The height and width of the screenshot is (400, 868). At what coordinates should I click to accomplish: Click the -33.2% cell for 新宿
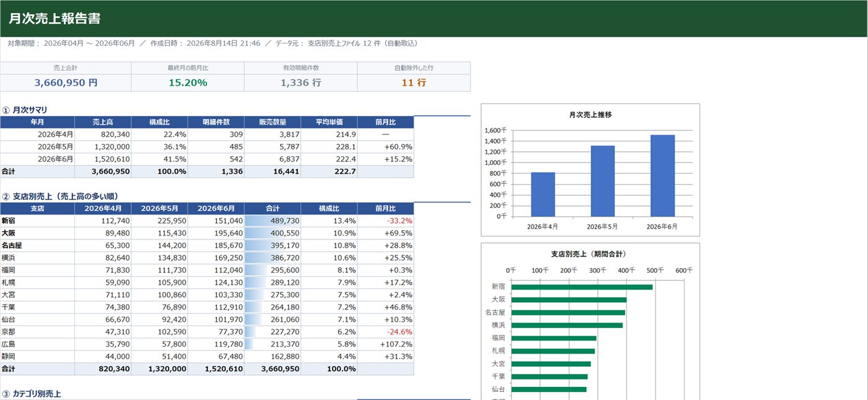[386, 221]
